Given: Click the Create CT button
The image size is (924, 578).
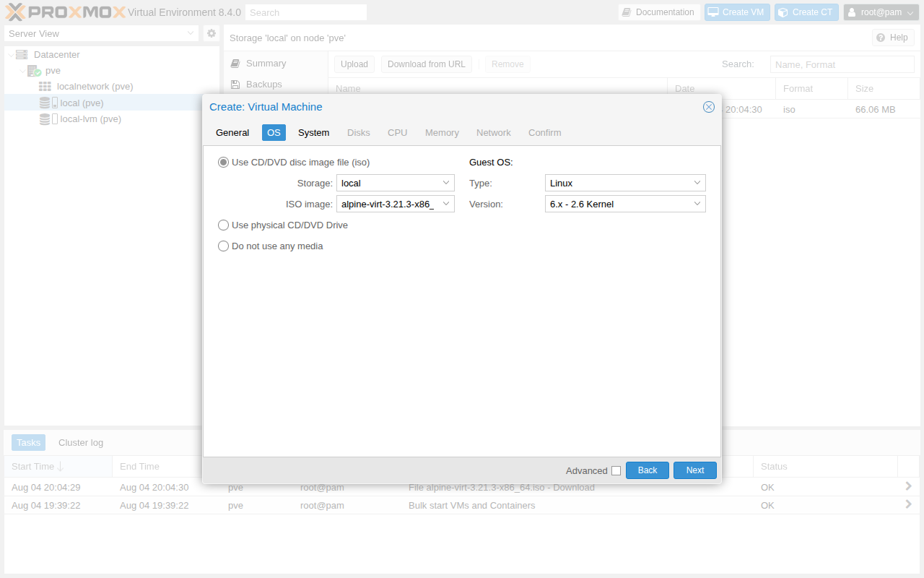Looking at the screenshot, I should point(806,12).
